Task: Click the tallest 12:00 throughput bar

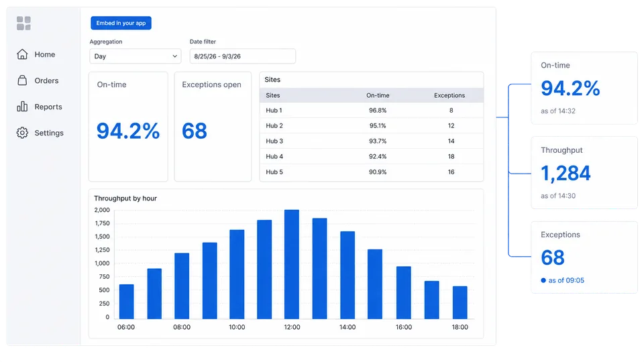Action: [292, 264]
